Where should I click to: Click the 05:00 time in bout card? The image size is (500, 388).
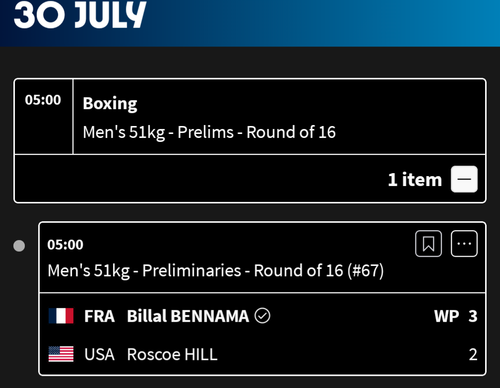pyautogui.click(x=65, y=245)
